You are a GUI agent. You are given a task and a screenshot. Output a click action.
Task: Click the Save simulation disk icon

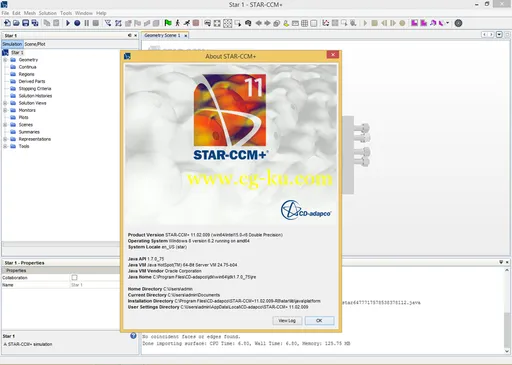(25, 23)
